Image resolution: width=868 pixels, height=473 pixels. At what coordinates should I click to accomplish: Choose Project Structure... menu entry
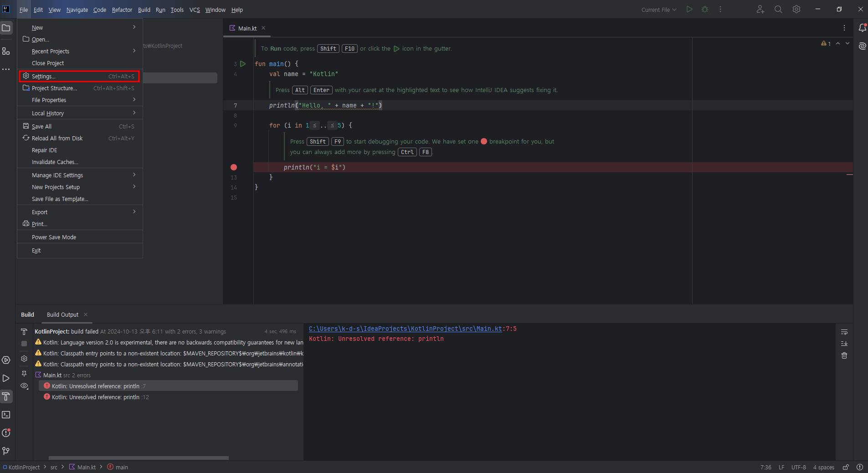click(80, 88)
